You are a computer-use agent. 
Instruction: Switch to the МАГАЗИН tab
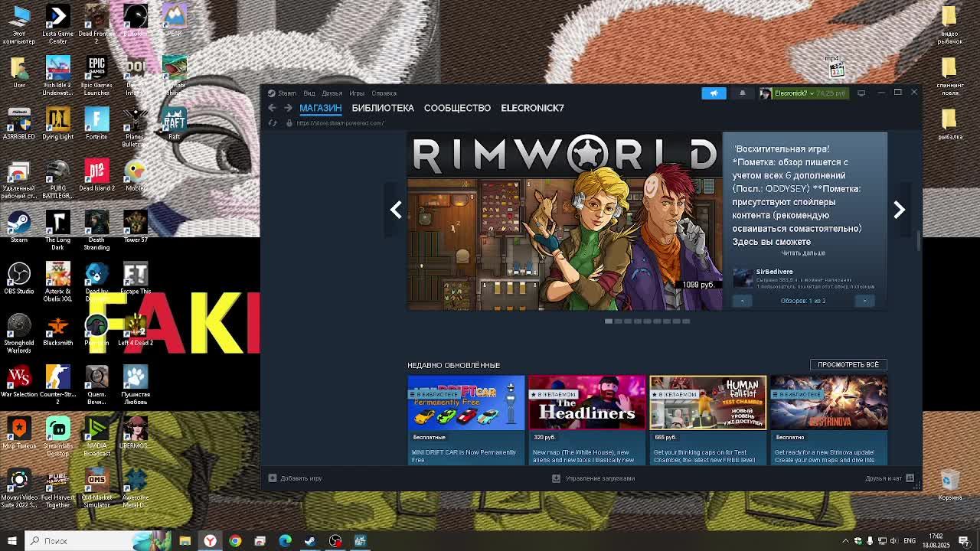click(x=320, y=108)
